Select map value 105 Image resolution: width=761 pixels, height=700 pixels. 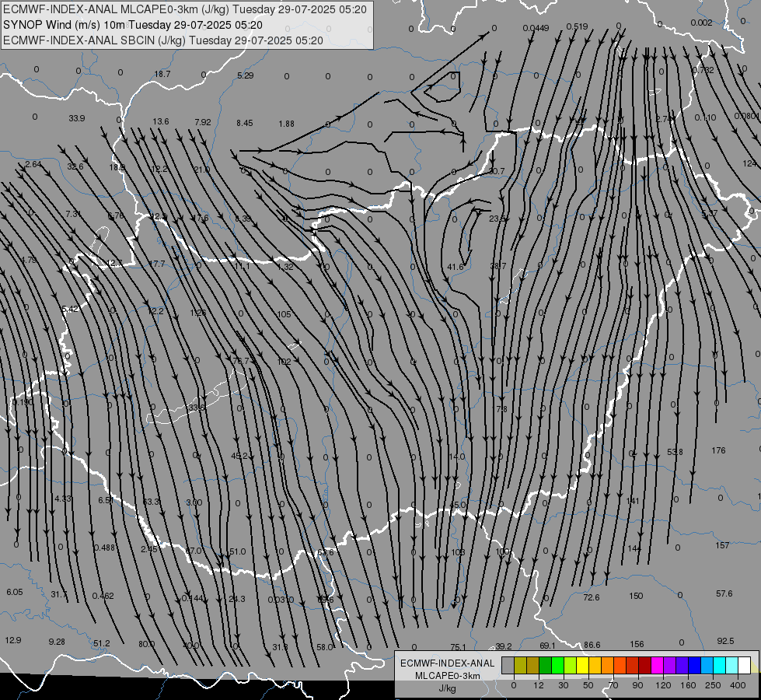[284, 314]
